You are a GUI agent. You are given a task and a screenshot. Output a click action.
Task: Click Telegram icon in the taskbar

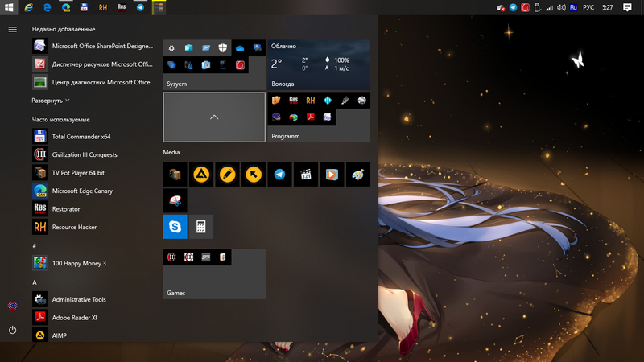(140, 7)
